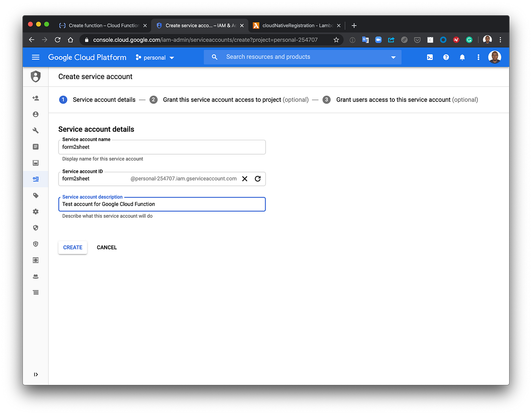Select the IAM add-member icon in sidebar
The image size is (532, 415).
(35, 98)
